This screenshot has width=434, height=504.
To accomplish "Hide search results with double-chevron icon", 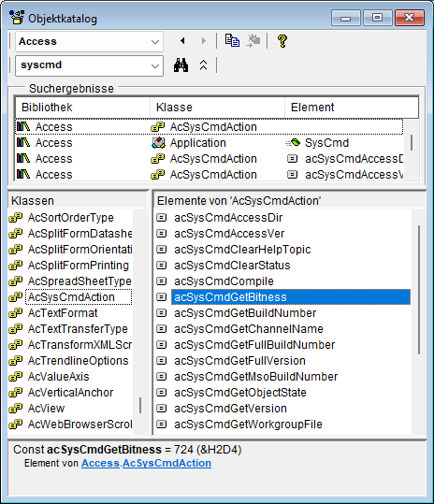I will 203,65.
